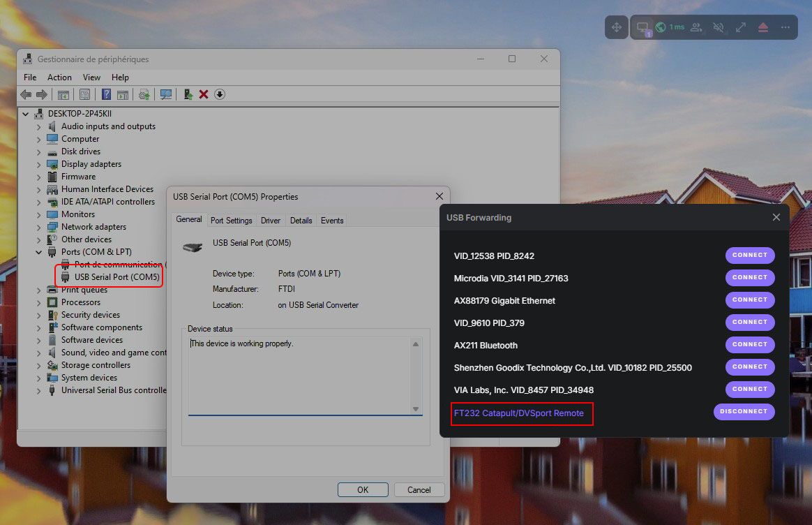Disconnect the FT232 Catapult/DVSport Remote device
Viewport: 812px width, 525px height.
point(744,411)
